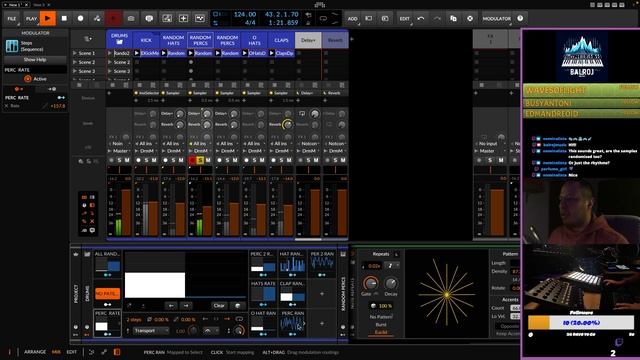The image size is (640, 360).
Task: Adjust the Gate knob in Repeats
Action: [x=370, y=283]
